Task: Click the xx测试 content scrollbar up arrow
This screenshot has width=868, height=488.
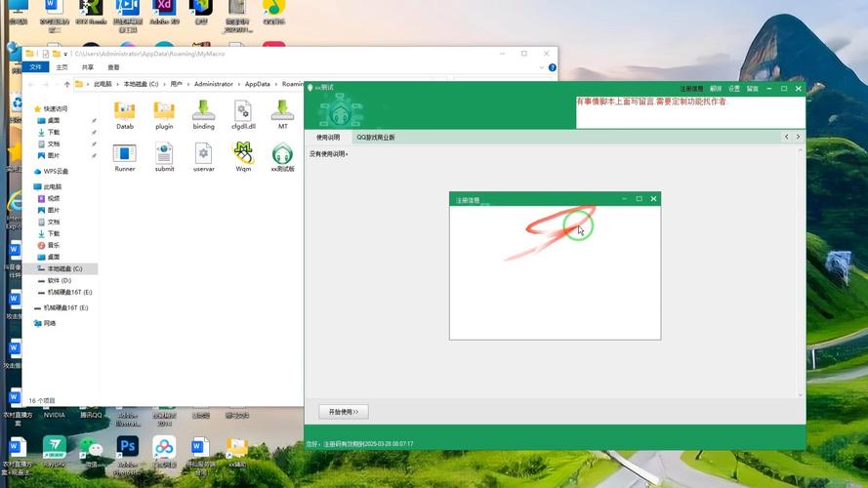Action: click(x=800, y=150)
